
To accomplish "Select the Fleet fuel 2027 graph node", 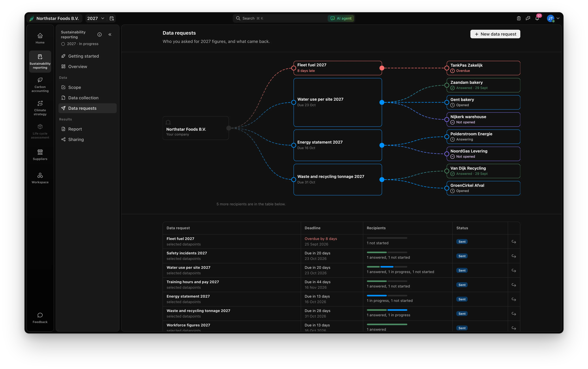I will [338, 68].
